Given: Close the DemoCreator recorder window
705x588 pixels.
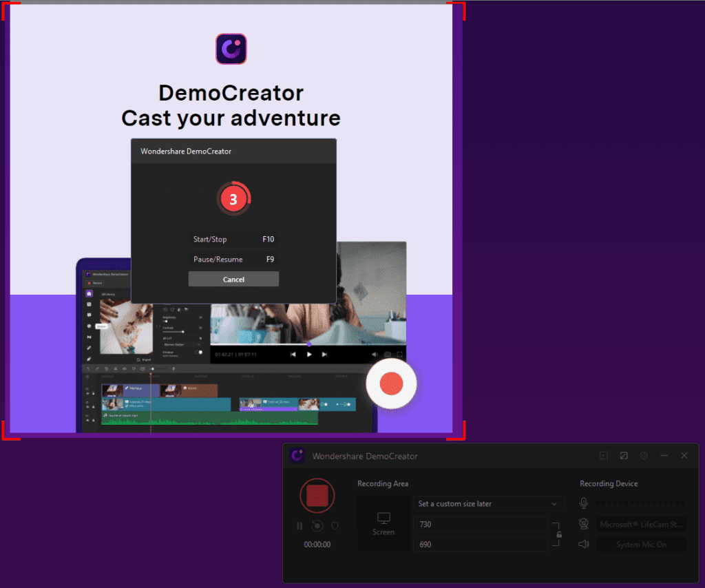Looking at the screenshot, I should (x=684, y=456).
